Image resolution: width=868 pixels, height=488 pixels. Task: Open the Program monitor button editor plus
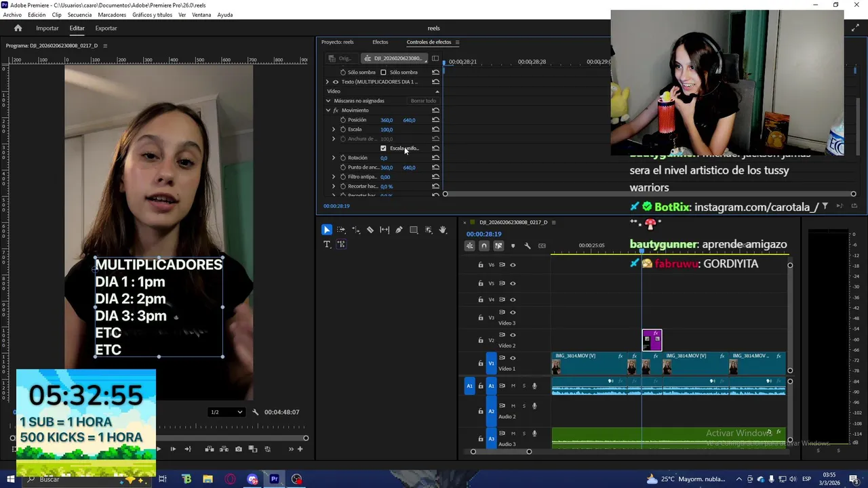pyautogui.click(x=300, y=449)
